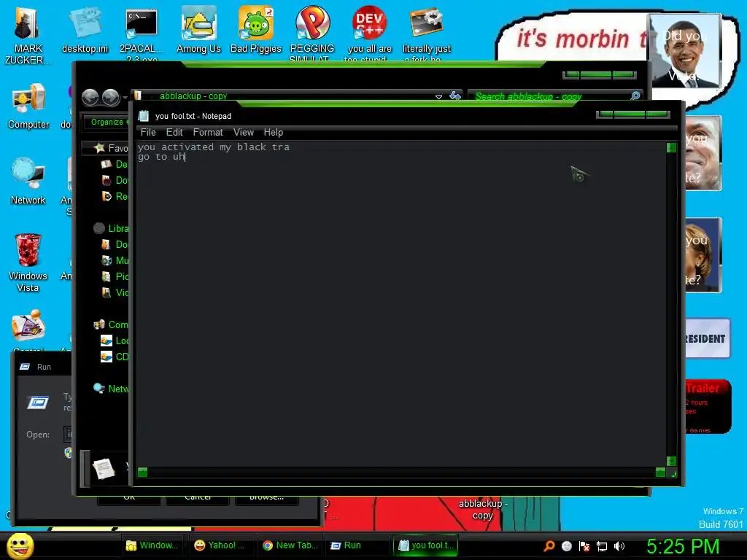This screenshot has height=560, width=747.
Task: Select the text file preview icon in Explorer details pane
Action: coord(104,469)
